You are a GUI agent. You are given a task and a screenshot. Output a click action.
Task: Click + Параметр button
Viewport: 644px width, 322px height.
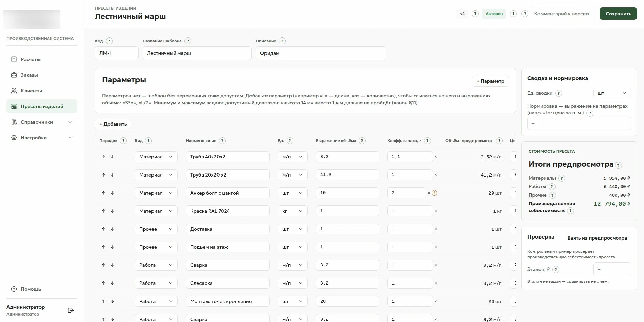point(490,81)
